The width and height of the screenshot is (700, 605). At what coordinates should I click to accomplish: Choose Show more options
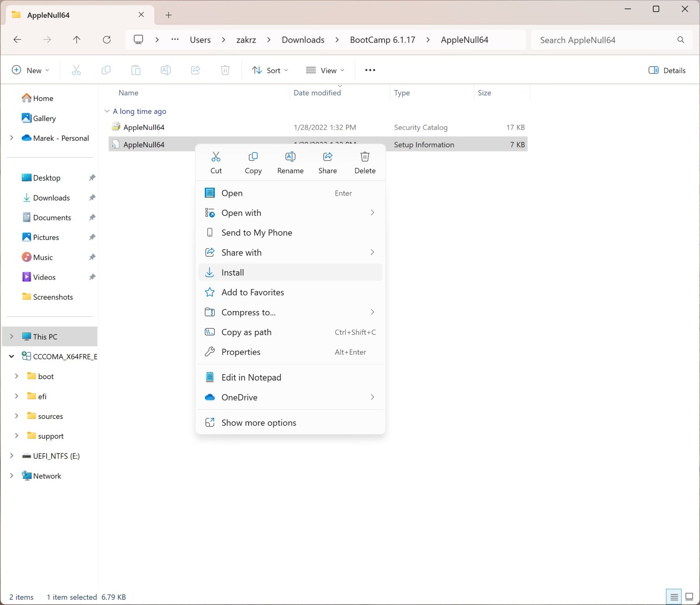point(290,423)
